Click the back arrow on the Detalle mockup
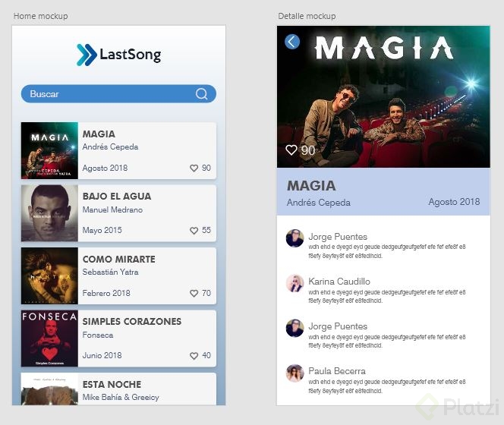 [292, 42]
